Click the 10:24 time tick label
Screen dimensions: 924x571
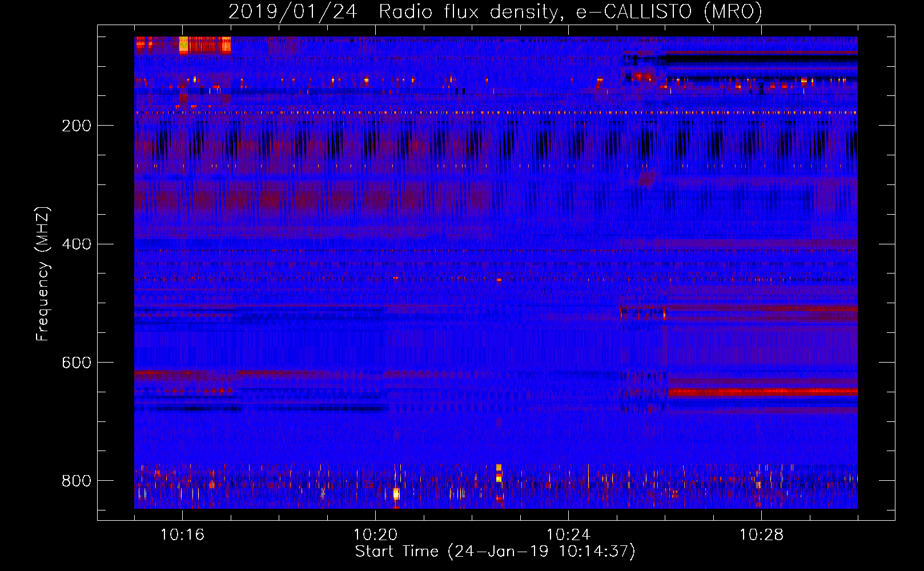point(568,534)
